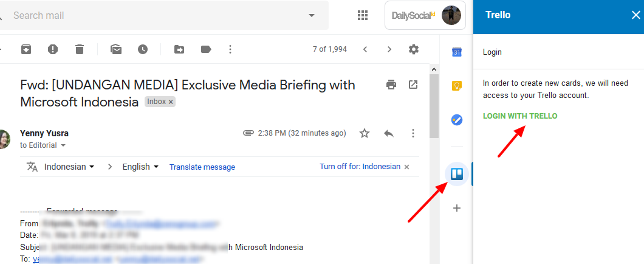644x264 pixels.
Task: Change target language from English
Action: (140, 167)
